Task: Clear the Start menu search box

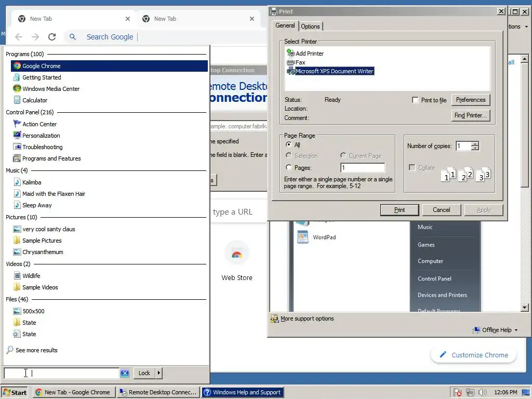Action: (x=125, y=373)
